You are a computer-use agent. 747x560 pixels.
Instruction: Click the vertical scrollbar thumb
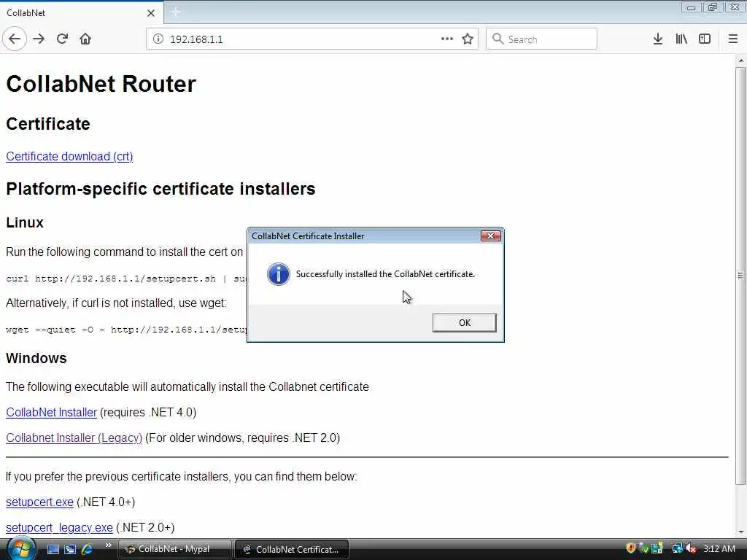(741, 275)
